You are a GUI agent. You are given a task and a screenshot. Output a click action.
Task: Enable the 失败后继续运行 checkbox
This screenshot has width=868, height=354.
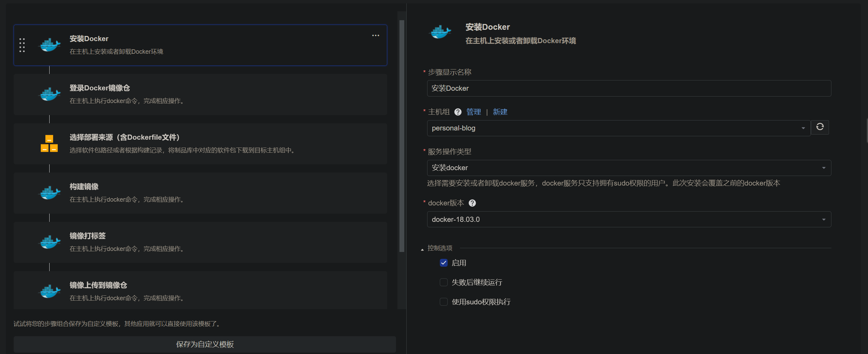(444, 282)
